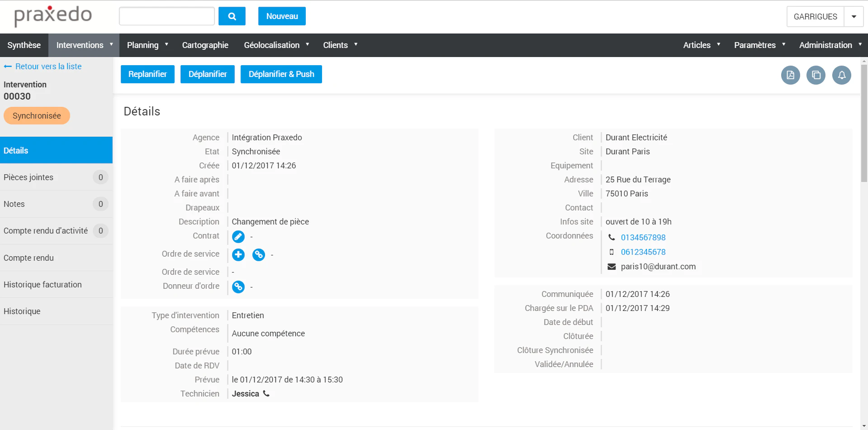Click Déplanifier & Push button

pyautogui.click(x=281, y=74)
